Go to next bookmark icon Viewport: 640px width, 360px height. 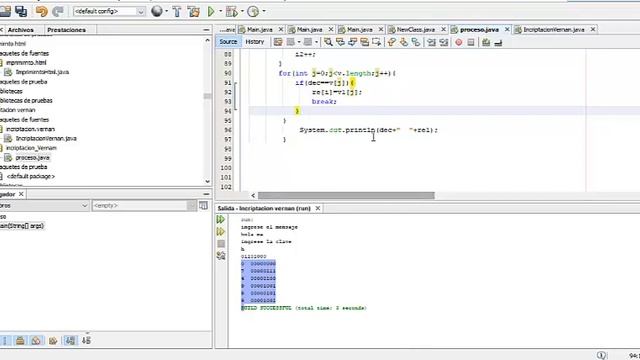click(x=404, y=42)
